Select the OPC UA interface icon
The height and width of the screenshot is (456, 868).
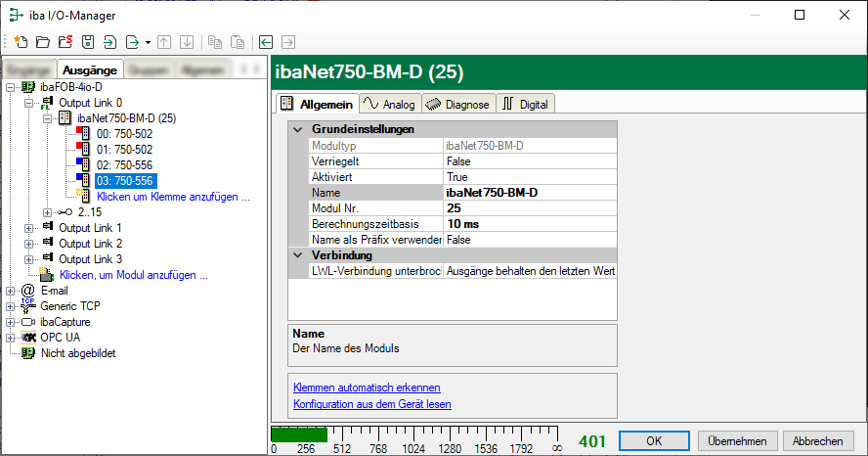(28, 338)
